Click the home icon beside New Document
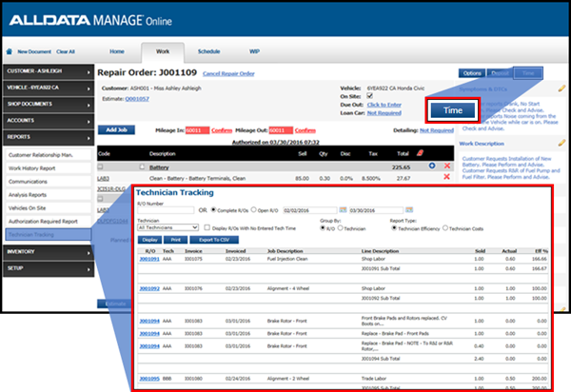571x392 pixels. pos(10,51)
